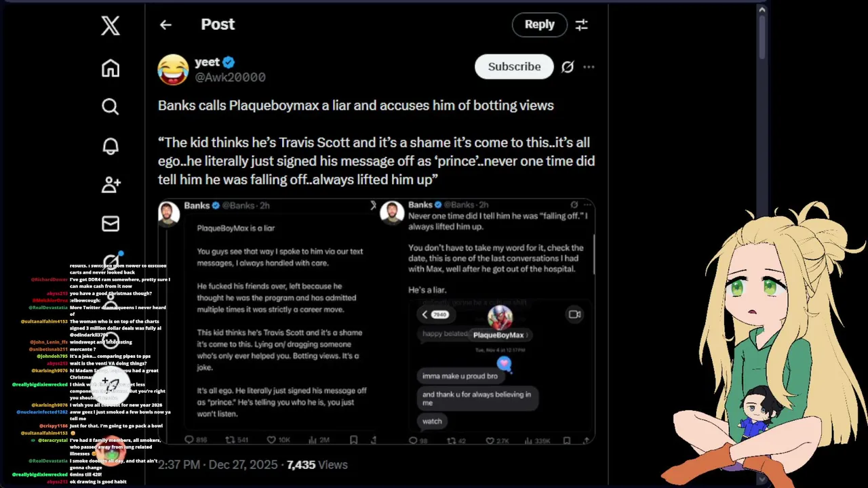Click the 7,435 Views counter
Image resolution: width=868 pixels, height=488 pixels.
click(x=317, y=465)
